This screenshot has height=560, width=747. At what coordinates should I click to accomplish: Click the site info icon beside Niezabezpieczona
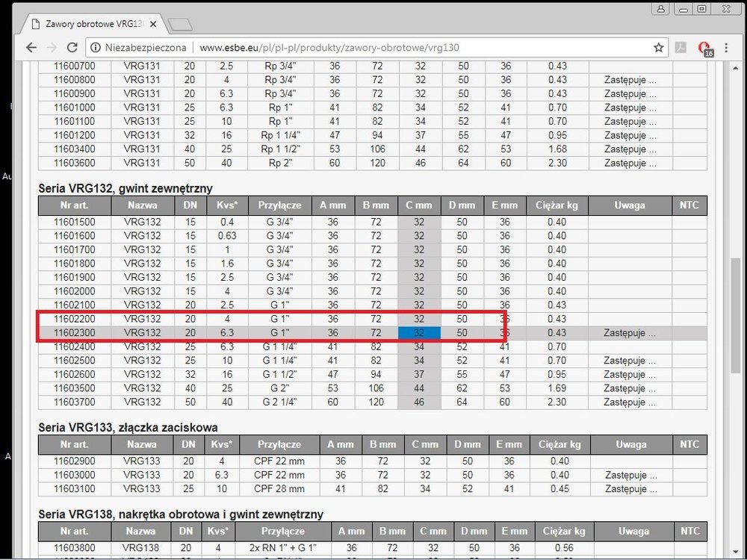click(x=96, y=47)
